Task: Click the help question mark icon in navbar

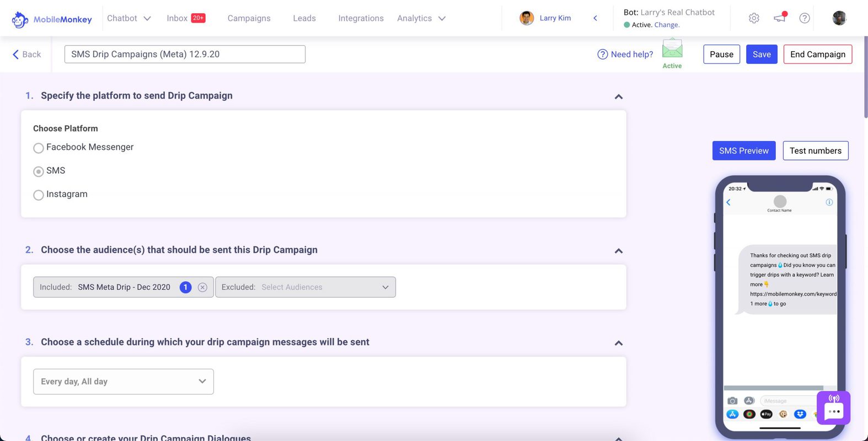Action: tap(805, 18)
